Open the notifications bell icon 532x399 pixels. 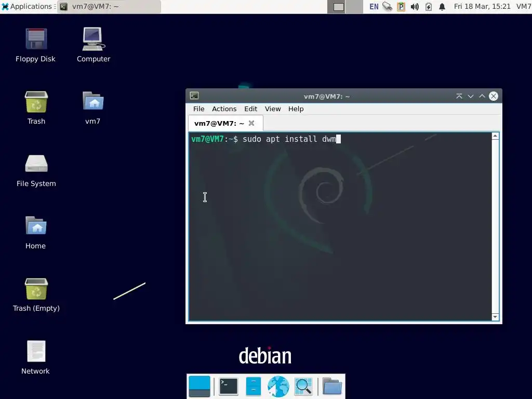(x=442, y=7)
